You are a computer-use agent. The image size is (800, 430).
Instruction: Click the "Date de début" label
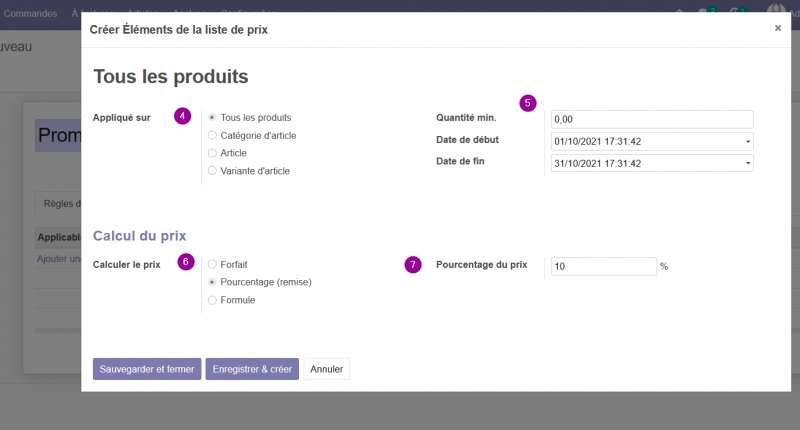pos(467,139)
